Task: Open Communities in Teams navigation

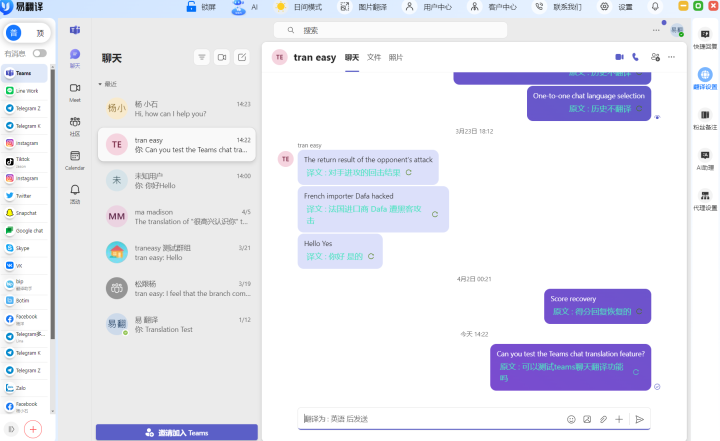Action: tap(75, 126)
